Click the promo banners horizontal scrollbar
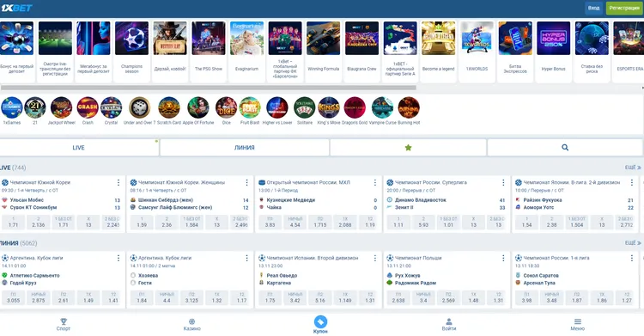644x336 pixels. [x=209, y=87]
